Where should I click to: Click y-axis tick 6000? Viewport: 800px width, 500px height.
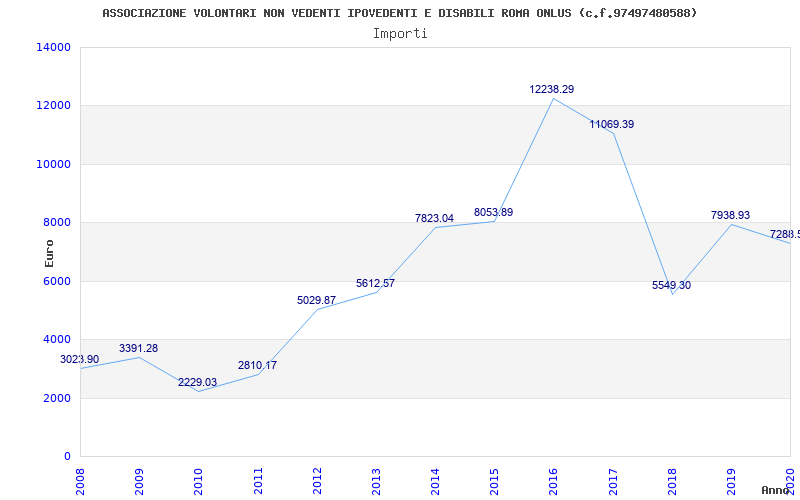click(57, 281)
